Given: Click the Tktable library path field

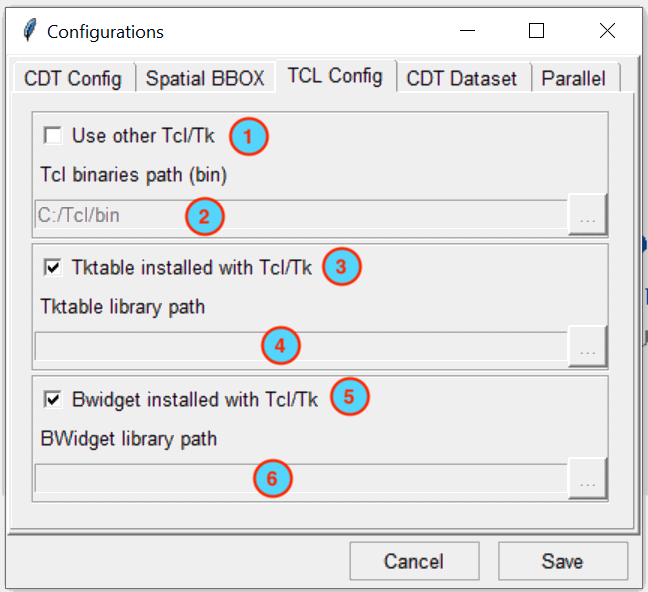Looking at the screenshot, I should (301, 346).
